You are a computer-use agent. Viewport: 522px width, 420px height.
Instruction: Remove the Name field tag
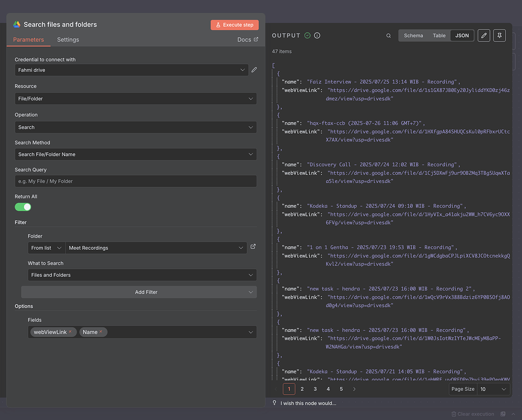(101, 332)
